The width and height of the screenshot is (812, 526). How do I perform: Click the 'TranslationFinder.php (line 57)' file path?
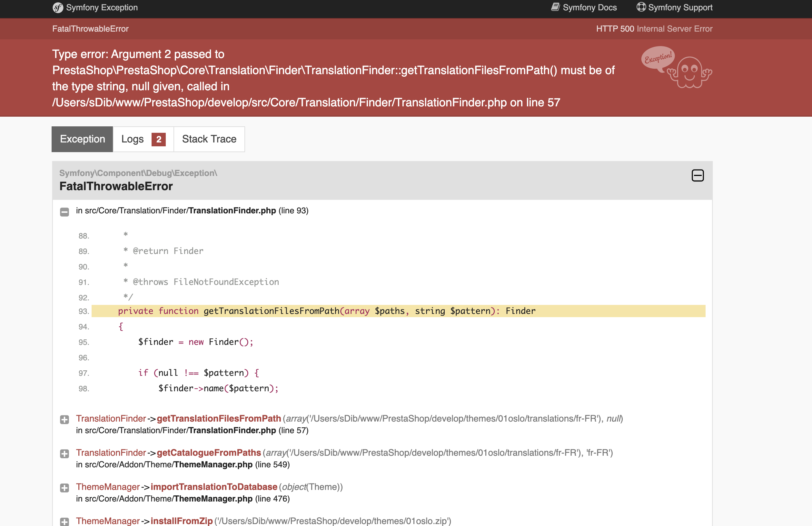pyautogui.click(x=192, y=430)
